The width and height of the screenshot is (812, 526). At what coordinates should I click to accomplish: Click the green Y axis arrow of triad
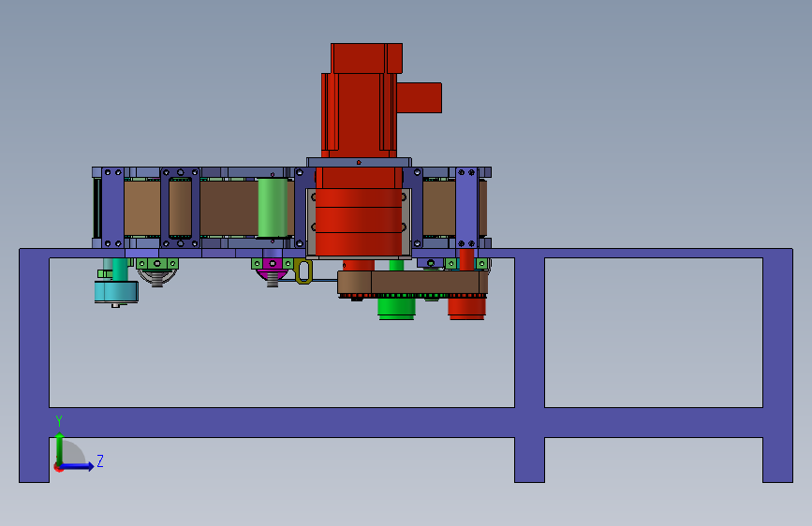pos(60,449)
